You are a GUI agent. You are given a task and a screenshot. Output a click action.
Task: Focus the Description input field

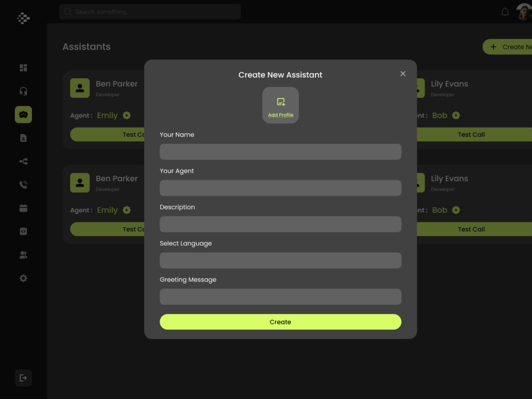coord(280,225)
